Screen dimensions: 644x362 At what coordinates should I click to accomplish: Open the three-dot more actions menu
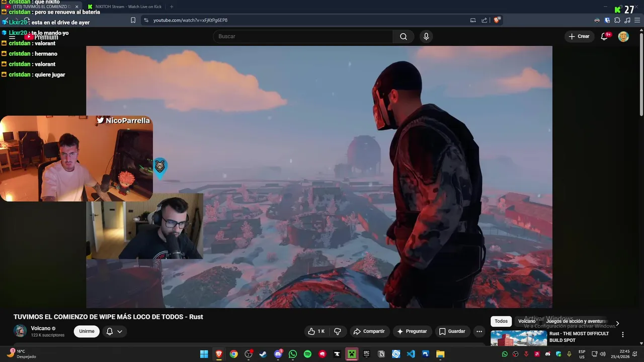tap(479, 331)
